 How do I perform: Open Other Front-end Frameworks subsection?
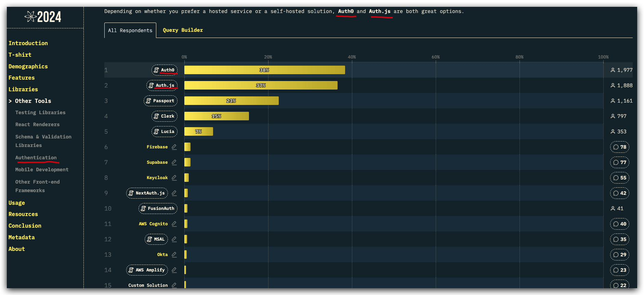pyautogui.click(x=38, y=186)
